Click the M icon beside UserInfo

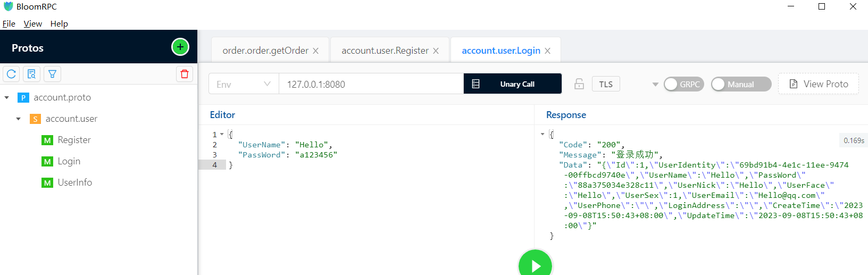(x=47, y=182)
